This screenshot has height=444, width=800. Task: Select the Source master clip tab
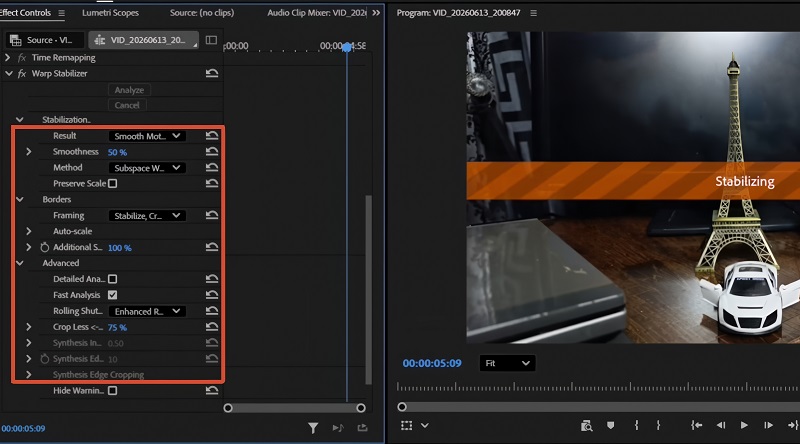pyautogui.click(x=44, y=40)
